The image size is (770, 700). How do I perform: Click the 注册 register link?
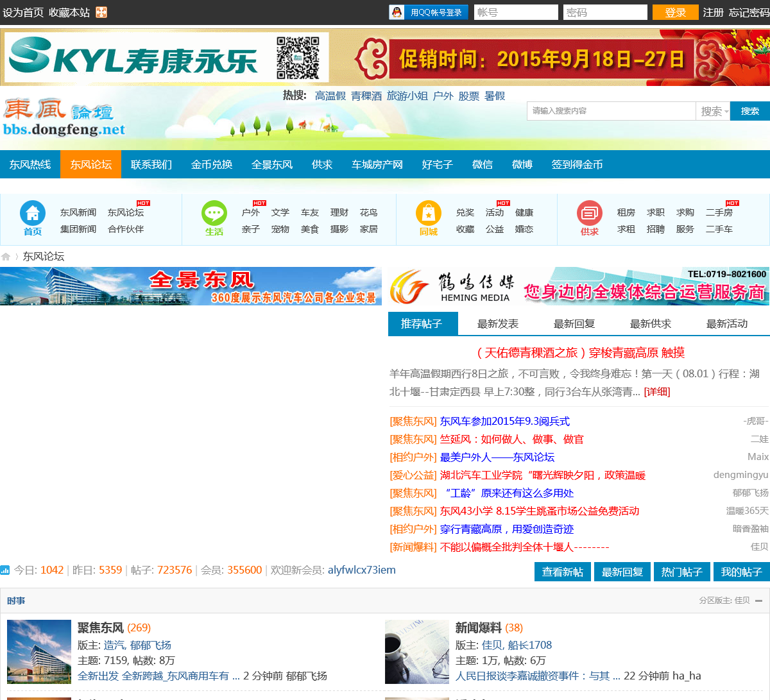(713, 12)
